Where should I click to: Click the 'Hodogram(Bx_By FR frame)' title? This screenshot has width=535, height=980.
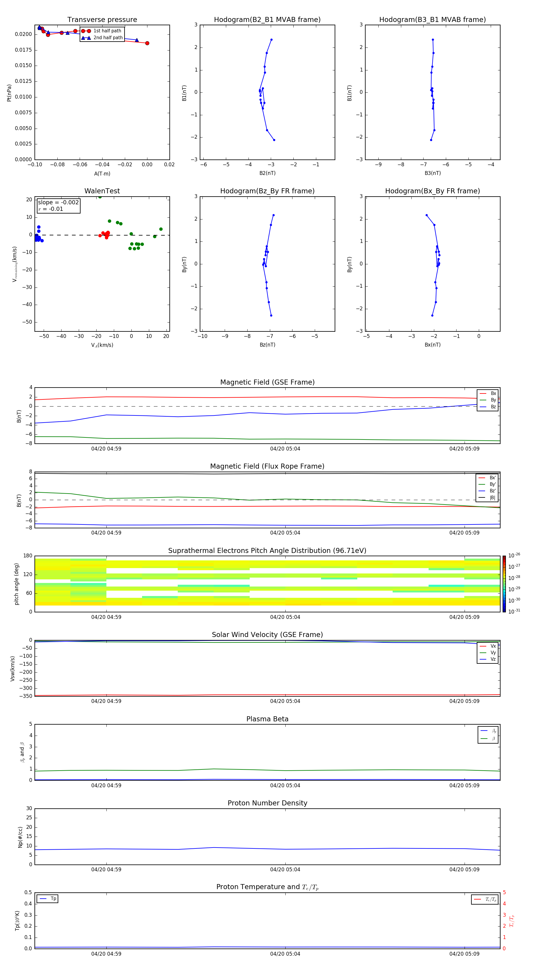pos(432,191)
